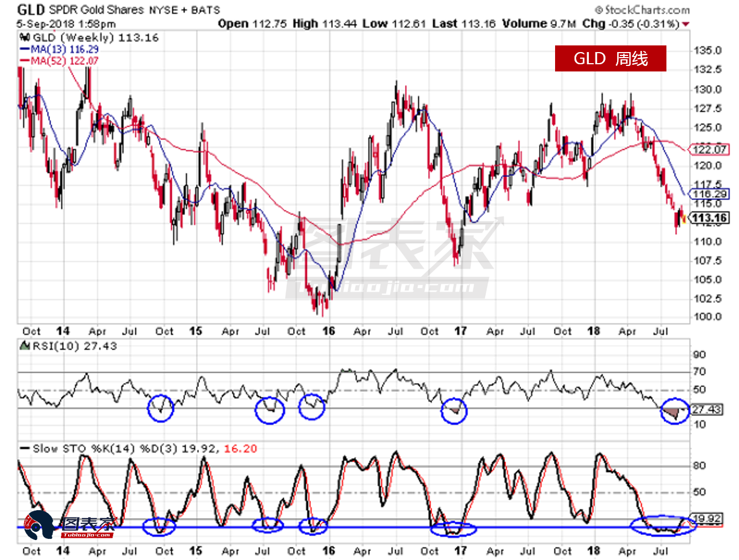The width and height of the screenshot is (739, 560).
Task: Click year 18 on the price chart date axis
Action: tap(593, 331)
